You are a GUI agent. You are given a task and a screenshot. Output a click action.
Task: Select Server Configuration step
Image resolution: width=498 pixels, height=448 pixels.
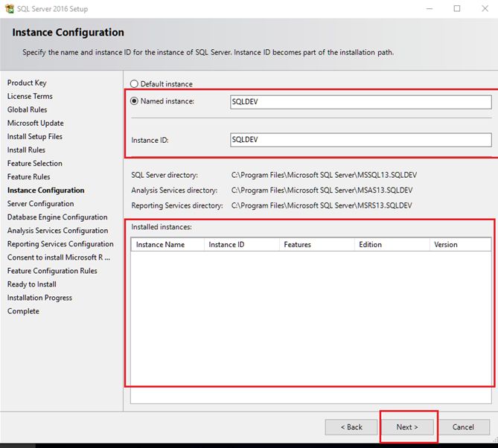click(x=41, y=203)
